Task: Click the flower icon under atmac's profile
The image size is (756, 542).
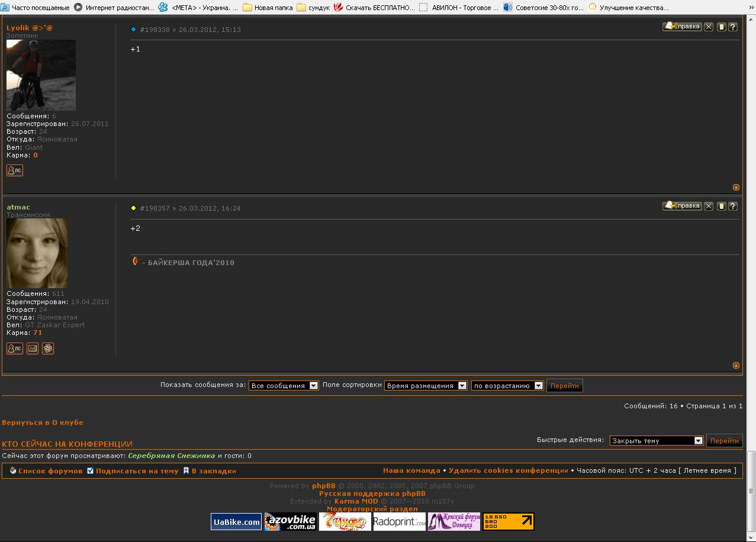Action: point(48,349)
